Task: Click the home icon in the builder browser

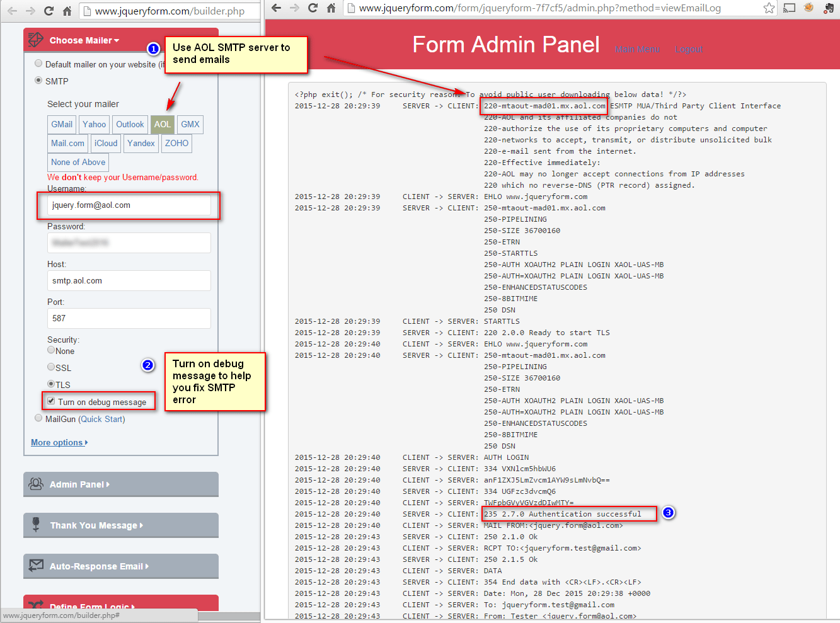Action: point(67,11)
